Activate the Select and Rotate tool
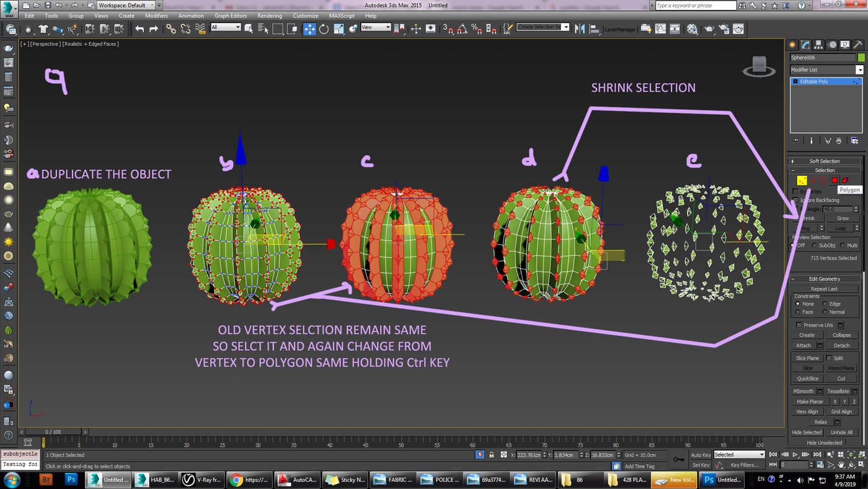This screenshot has height=489, width=868. [x=324, y=29]
